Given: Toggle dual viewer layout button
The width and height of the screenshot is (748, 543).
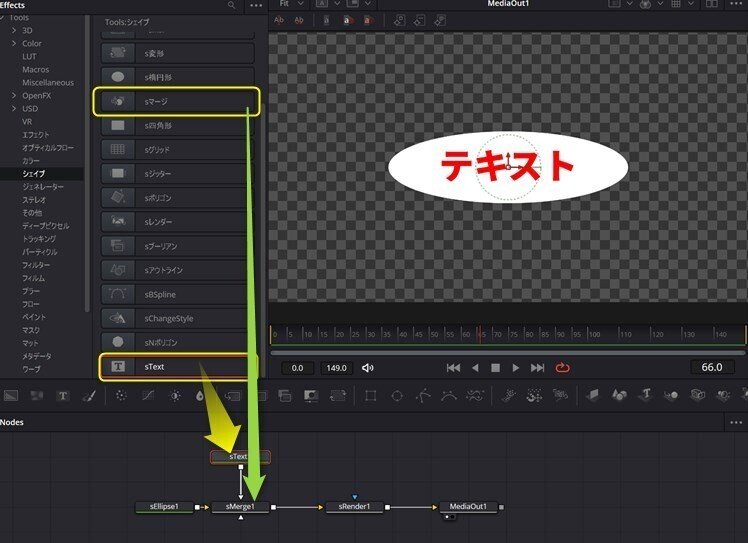Looking at the screenshot, I should point(711,4).
